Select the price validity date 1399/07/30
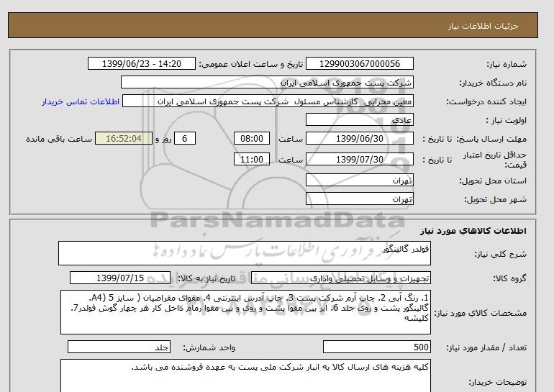Screen dimensions: 554x392 359,159
